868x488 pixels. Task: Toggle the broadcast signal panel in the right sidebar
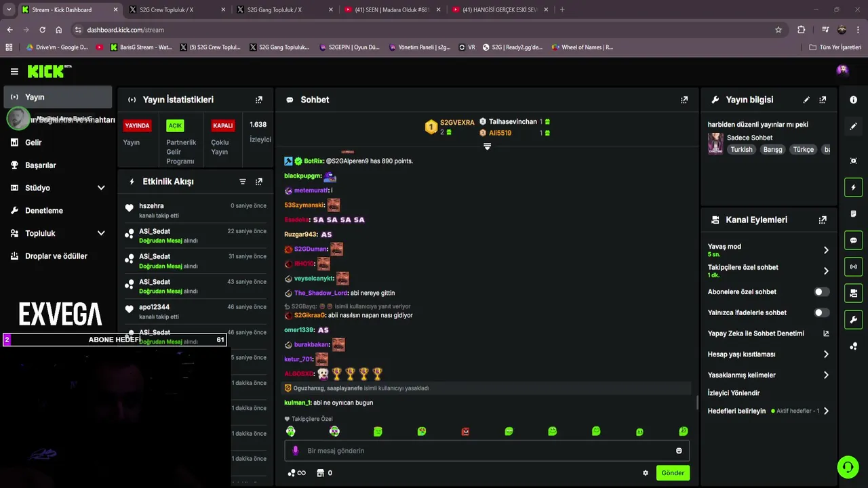(853, 267)
